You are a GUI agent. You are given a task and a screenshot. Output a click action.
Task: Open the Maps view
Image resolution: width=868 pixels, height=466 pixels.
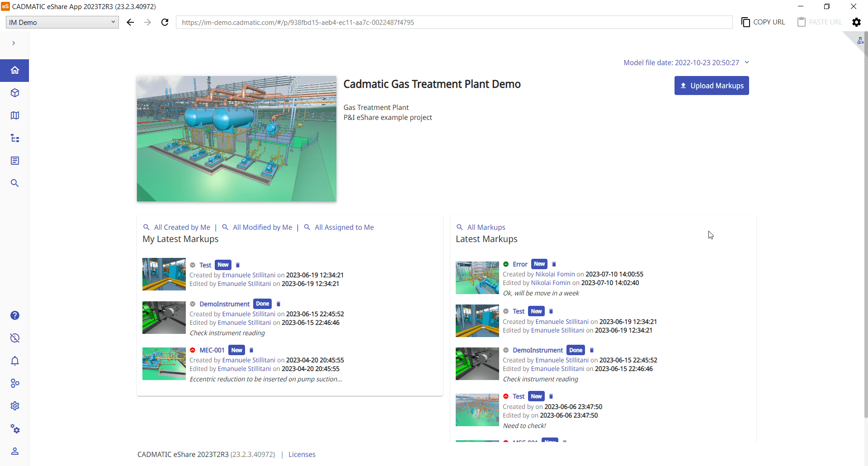(x=14, y=115)
